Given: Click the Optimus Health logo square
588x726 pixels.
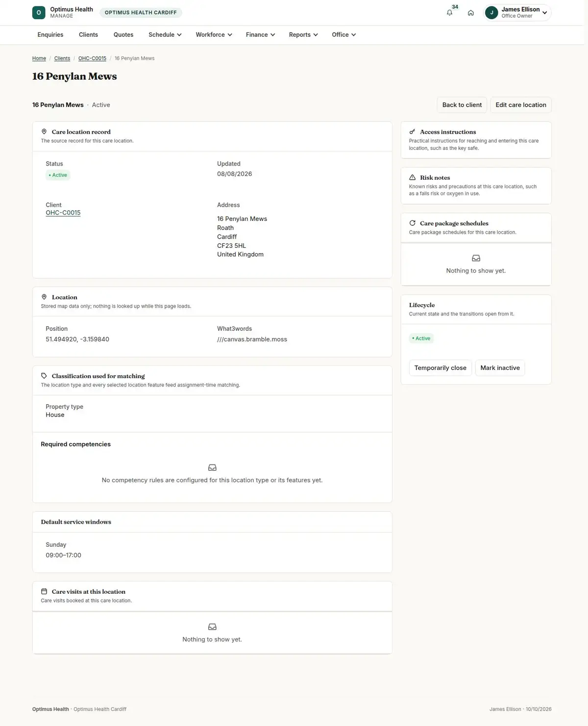Looking at the screenshot, I should (39, 13).
